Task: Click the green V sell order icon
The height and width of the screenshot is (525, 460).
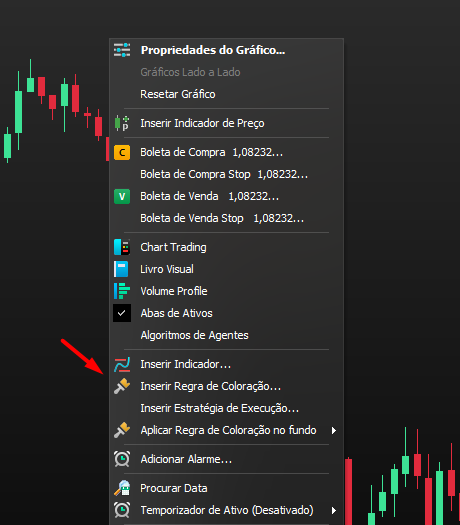Action: click(122, 196)
